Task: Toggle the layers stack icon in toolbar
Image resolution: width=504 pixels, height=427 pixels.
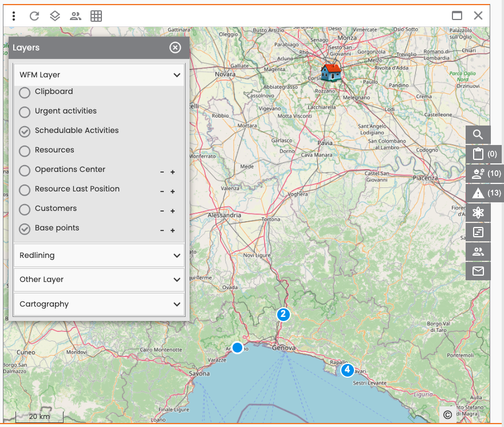Action: coord(55,16)
